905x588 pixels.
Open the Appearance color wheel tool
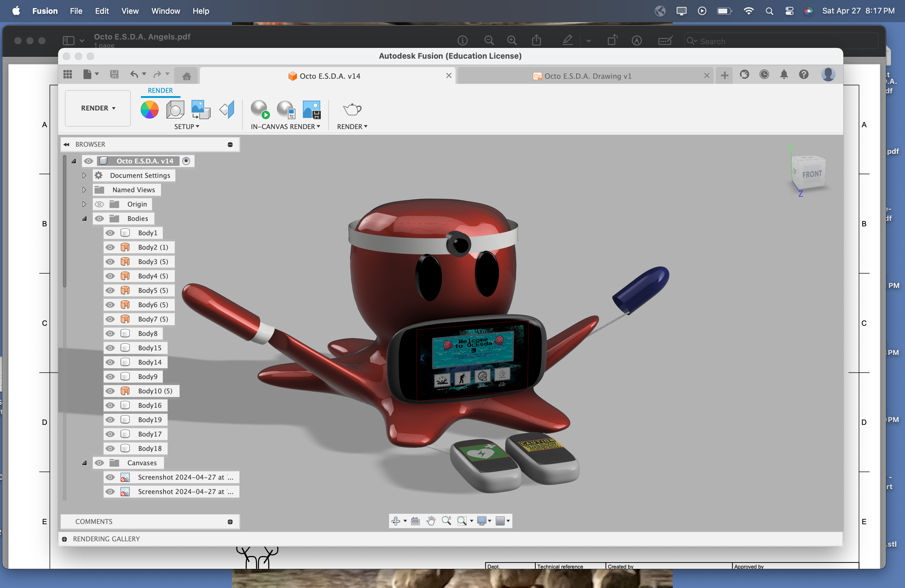149,110
